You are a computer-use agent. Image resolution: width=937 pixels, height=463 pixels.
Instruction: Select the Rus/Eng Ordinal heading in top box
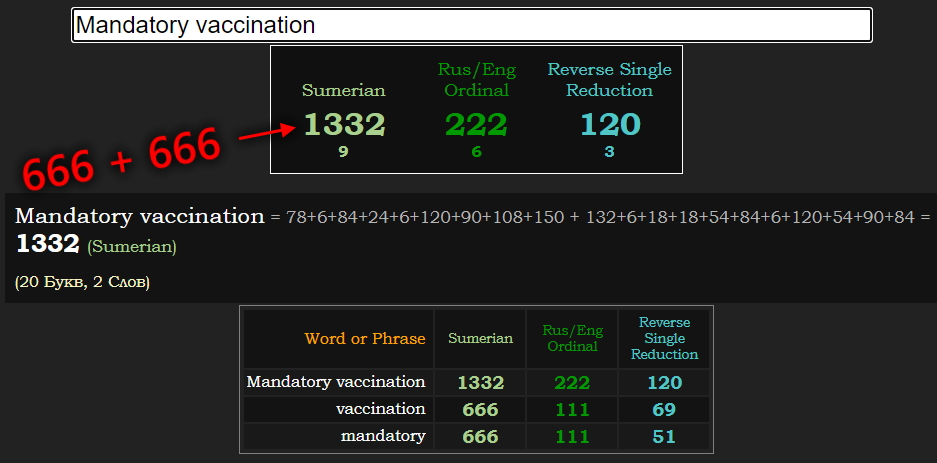(x=476, y=80)
